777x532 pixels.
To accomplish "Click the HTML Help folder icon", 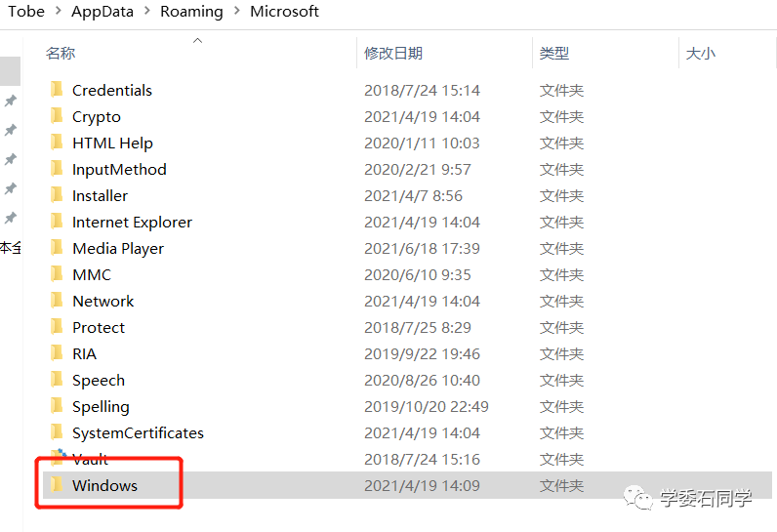I will [57, 143].
